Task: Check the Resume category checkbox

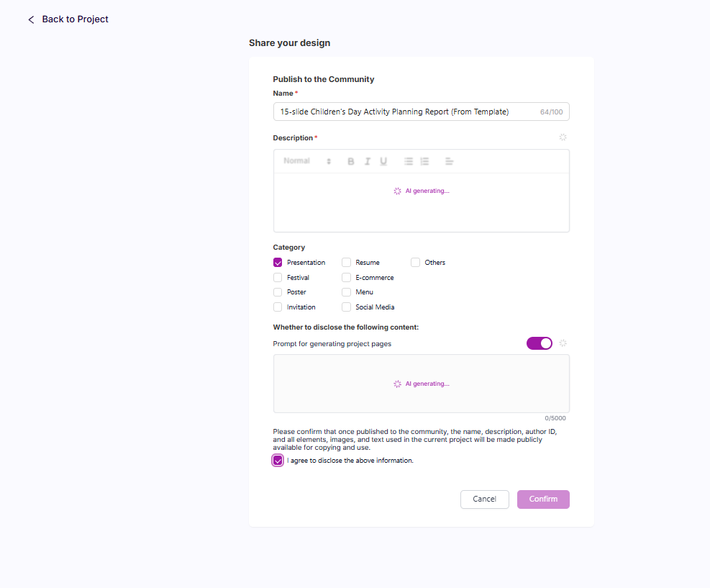Action: point(347,263)
